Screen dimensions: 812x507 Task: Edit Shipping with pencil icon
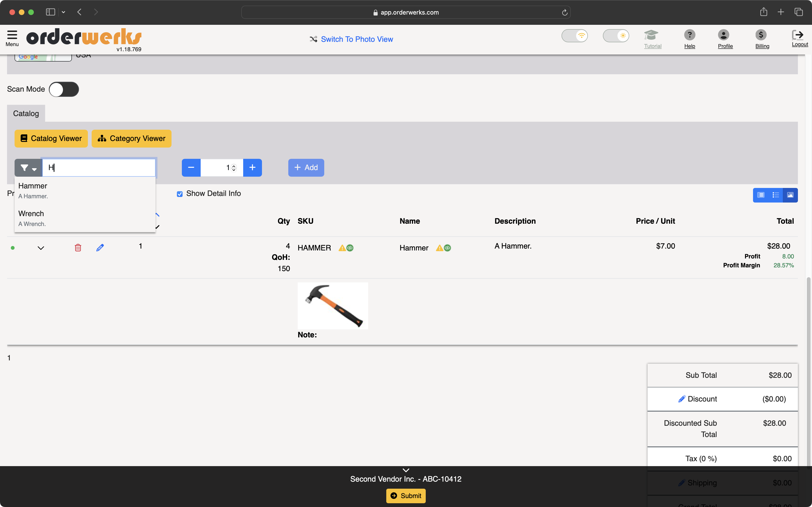pyautogui.click(x=682, y=483)
